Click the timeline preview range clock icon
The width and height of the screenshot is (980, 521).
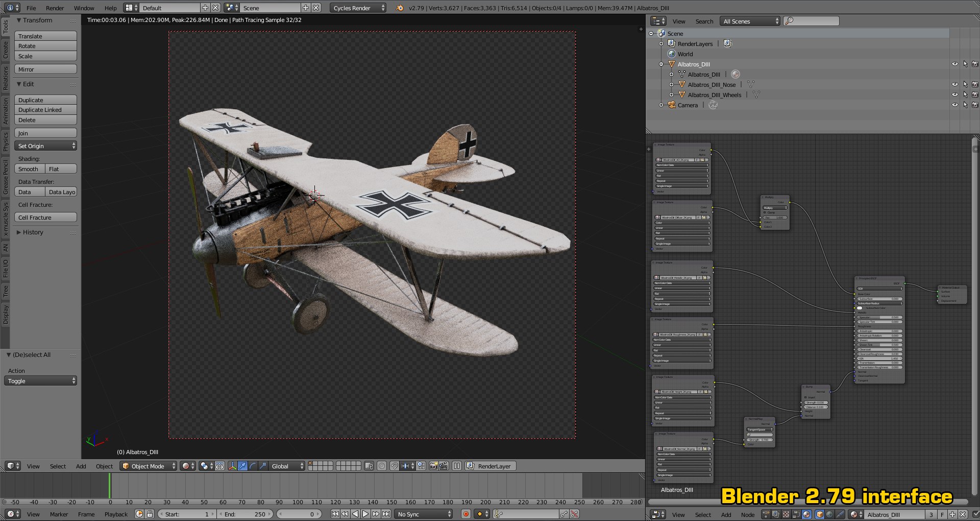[139, 514]
